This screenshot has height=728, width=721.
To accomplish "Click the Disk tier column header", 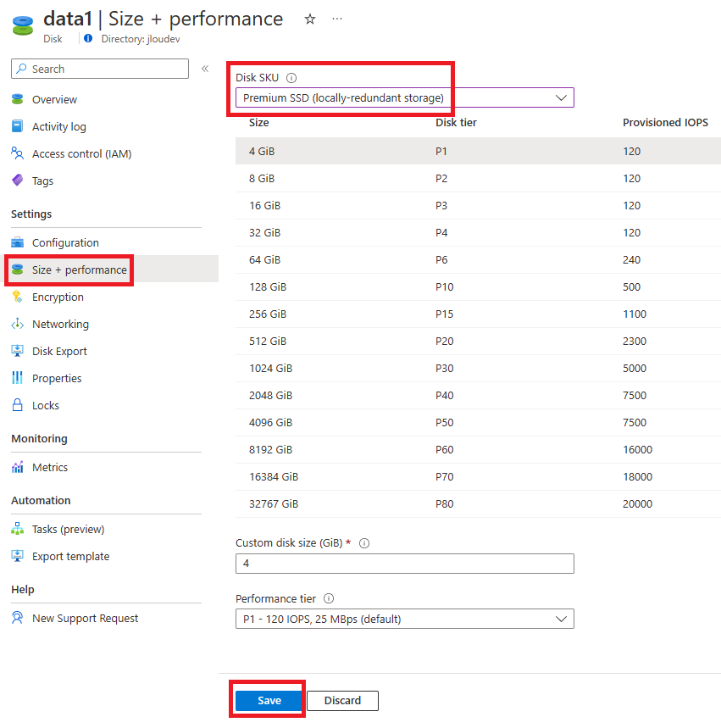I will pos(456,123).
